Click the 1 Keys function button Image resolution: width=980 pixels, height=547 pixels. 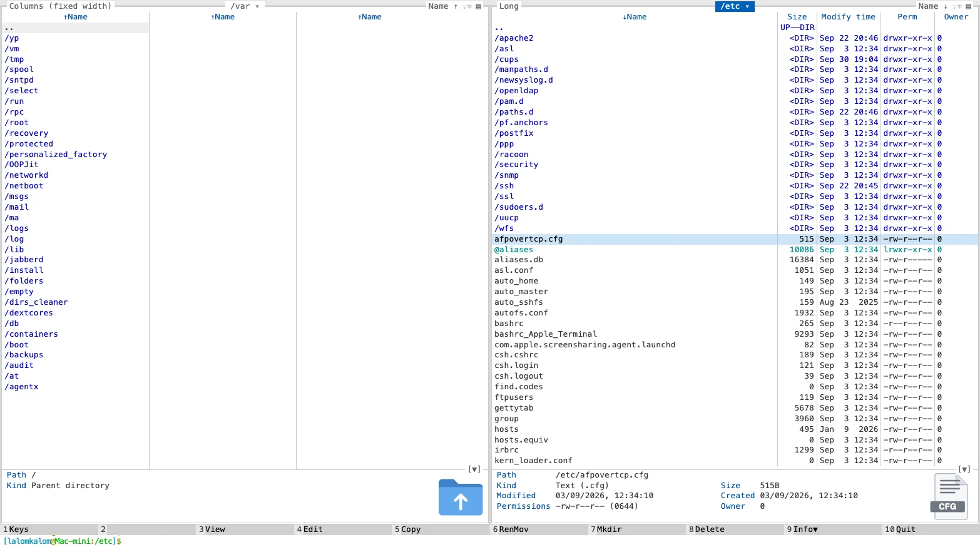pyautogui.click(x=50, y=529)
